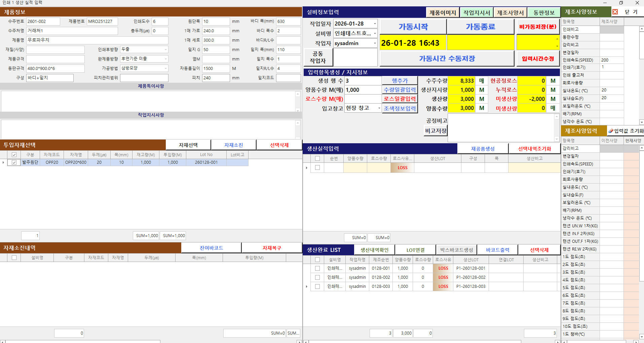Screen dimensions: 644x343
Task: Check the checkbox for row 0128-002
Action: click(317, 277)
